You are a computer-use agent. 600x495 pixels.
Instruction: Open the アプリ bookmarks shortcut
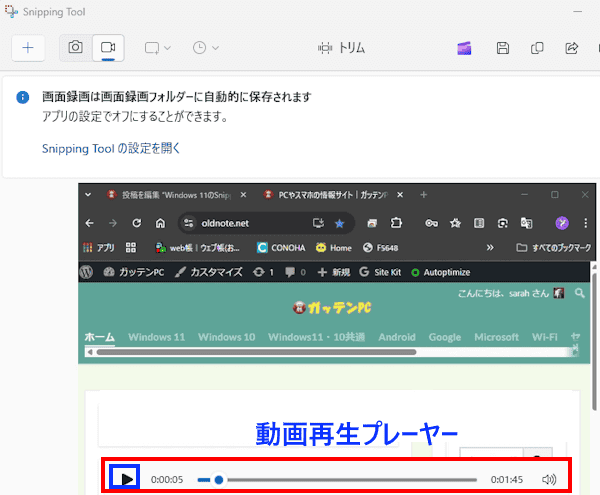point(99,248)
